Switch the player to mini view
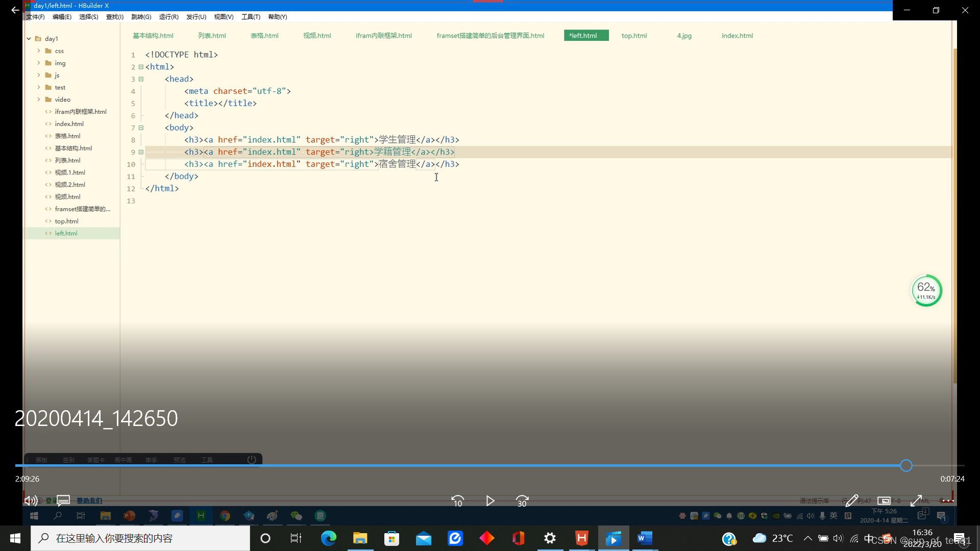 click(x=884, y=500)
